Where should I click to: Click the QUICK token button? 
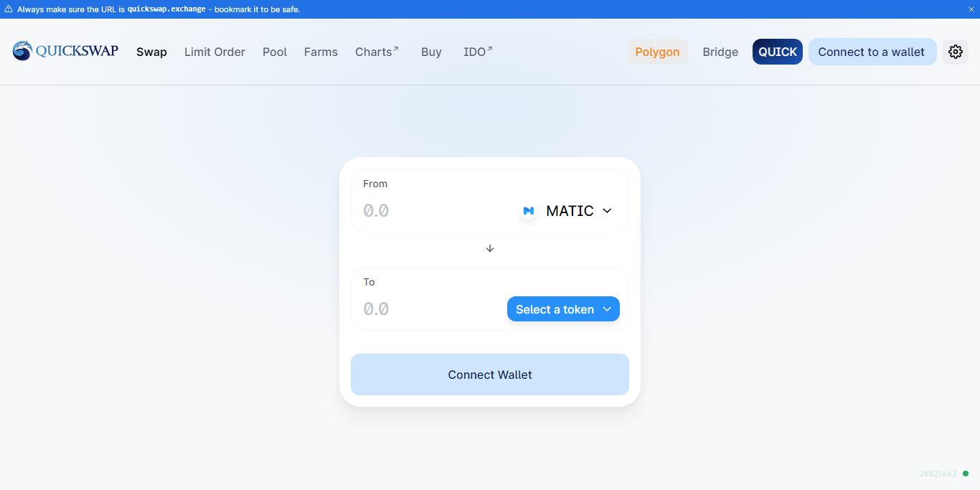tap(778, 52)
